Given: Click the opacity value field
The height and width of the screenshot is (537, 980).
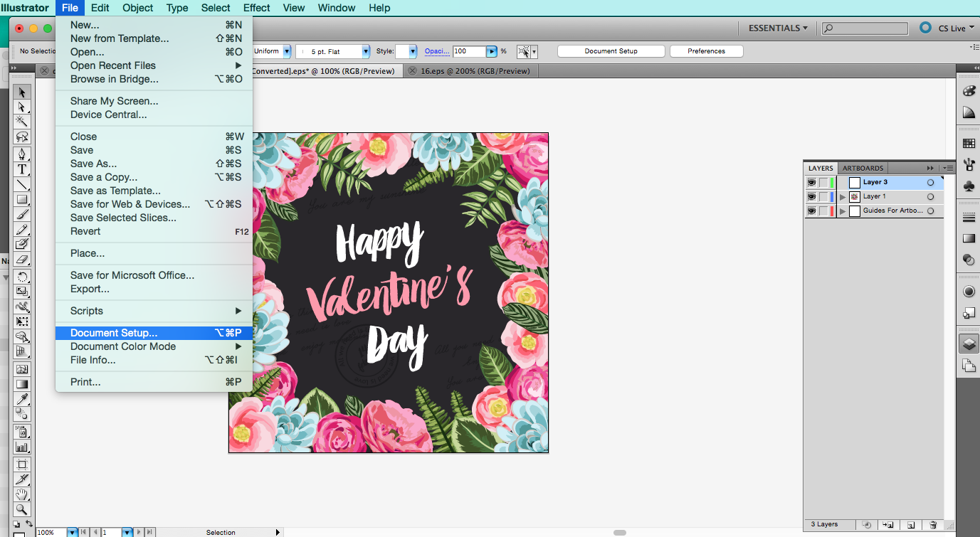Looking at the screenshot, I should (x=470, y=51).
